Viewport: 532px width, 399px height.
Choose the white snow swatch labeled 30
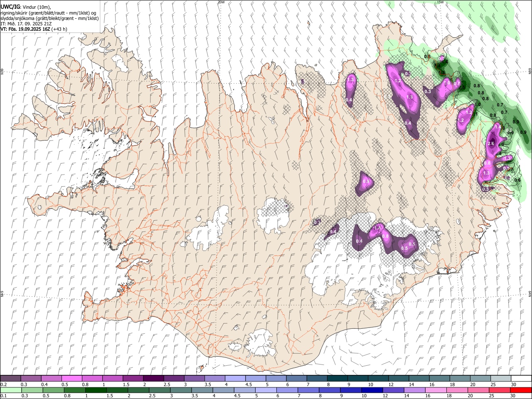(x=521, y=379)
